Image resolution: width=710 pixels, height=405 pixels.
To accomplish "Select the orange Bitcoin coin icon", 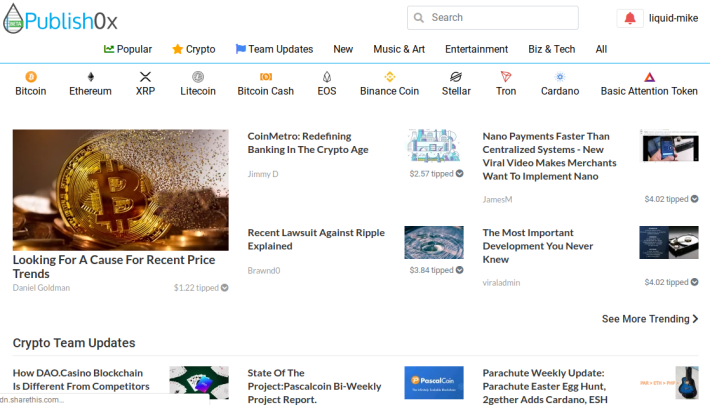I will coord(31,77).
